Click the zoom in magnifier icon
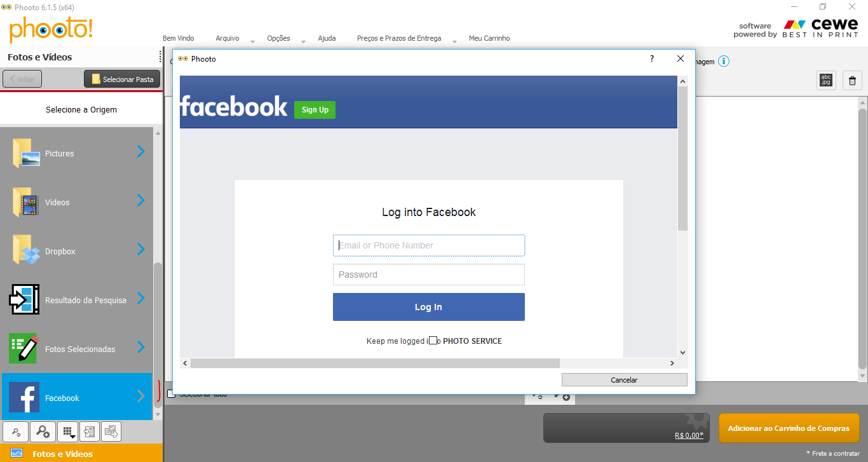 tap(43, 431)
